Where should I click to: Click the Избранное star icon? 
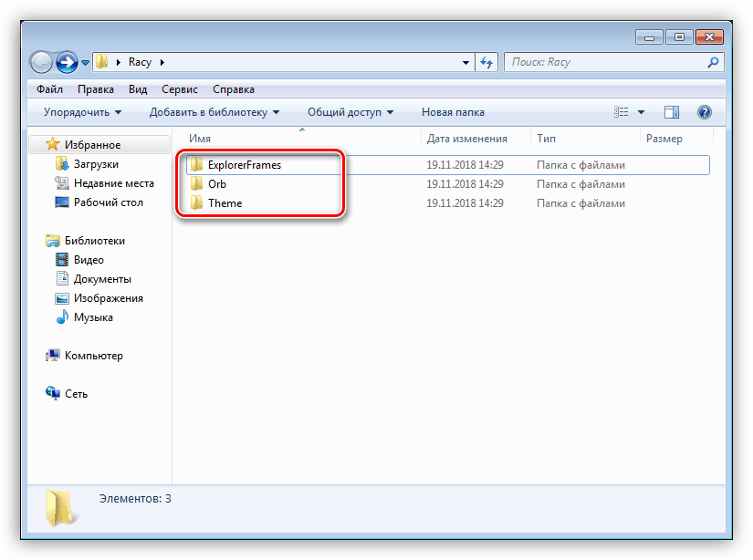click(x=52, y=144)
